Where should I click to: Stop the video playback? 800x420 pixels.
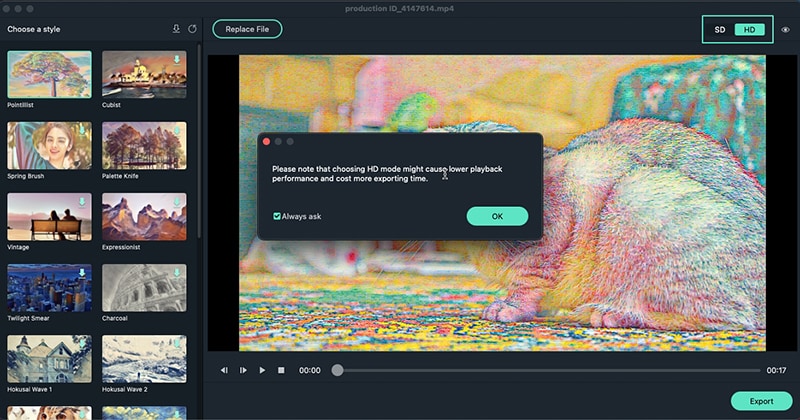[x=281, y=370]
